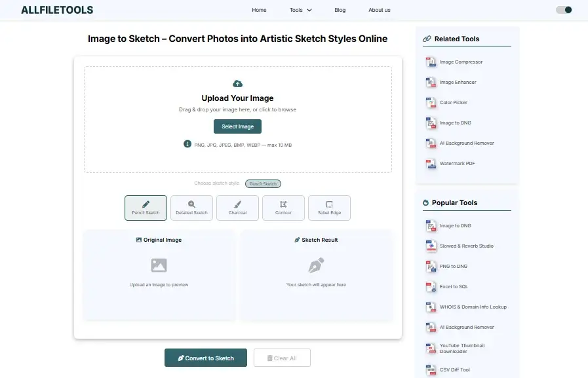Open YouTube Thumbnail Downloader link
The height and width of the screenshot is (378, 588).
pyautogui.click(x=462, y=349)
